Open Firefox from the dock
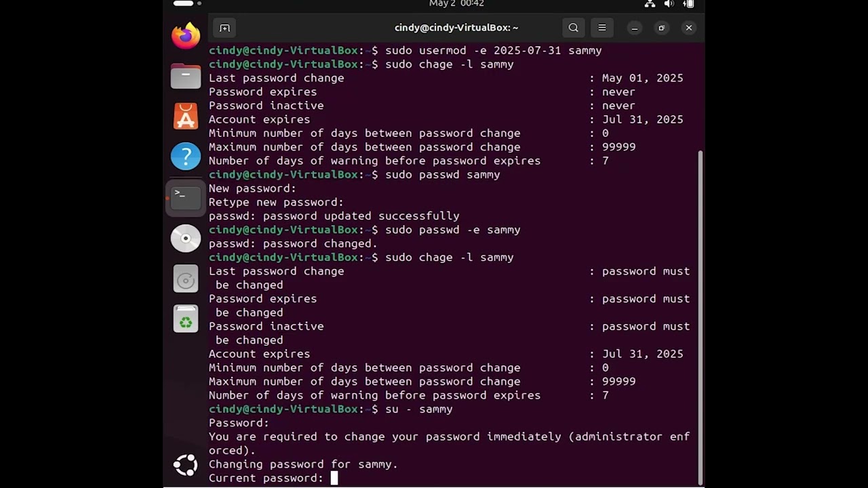868x488 pixels. [185, 35]
